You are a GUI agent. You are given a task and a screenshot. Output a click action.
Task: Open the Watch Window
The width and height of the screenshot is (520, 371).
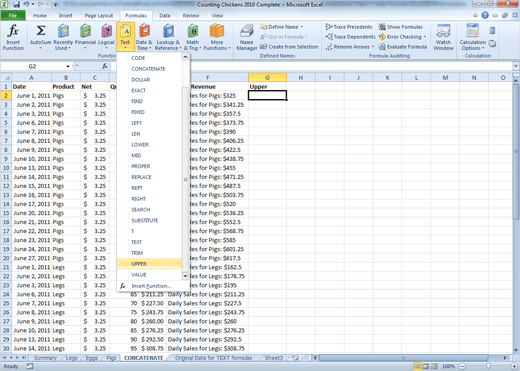[443, 37]
